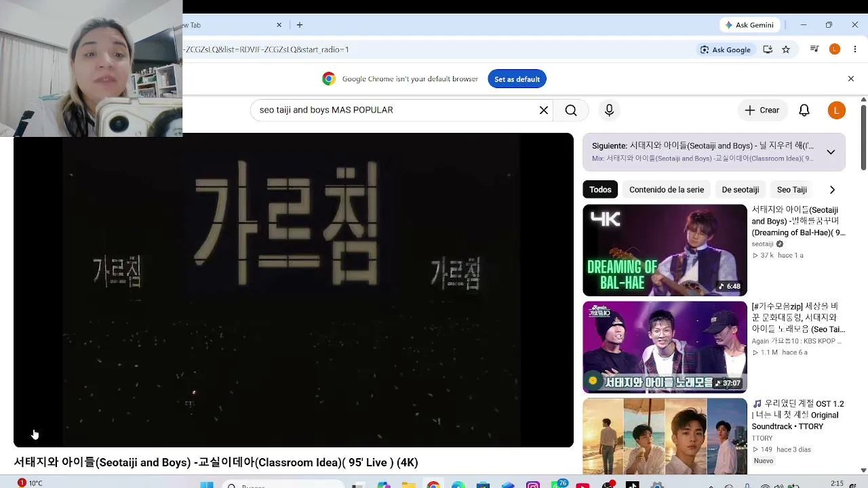Run the YouTube search with magnifier button

(x=571, y=110)
